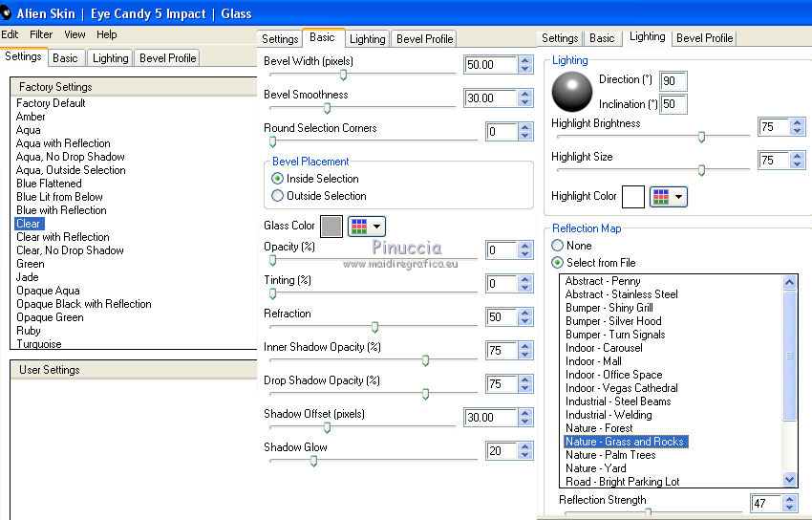The image size is (812, 520).
Task: Select Indoor - Vegas Cathedral reflection map
Action: [x=622, y=388]
